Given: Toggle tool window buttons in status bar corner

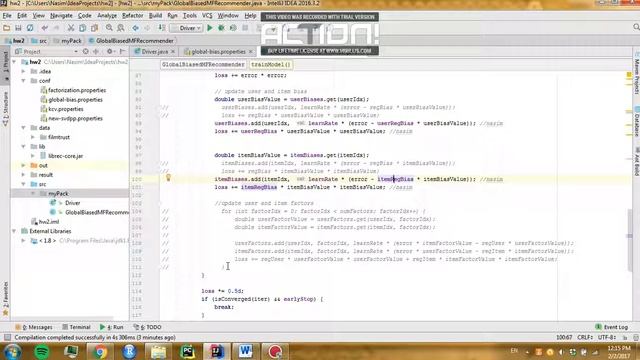Looking at the screenshot, I should (7, 338).
